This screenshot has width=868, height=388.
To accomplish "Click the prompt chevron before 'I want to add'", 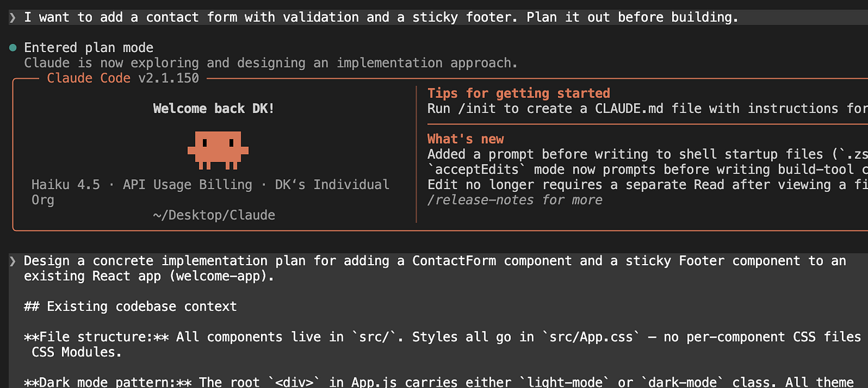I will click(12, 17).
